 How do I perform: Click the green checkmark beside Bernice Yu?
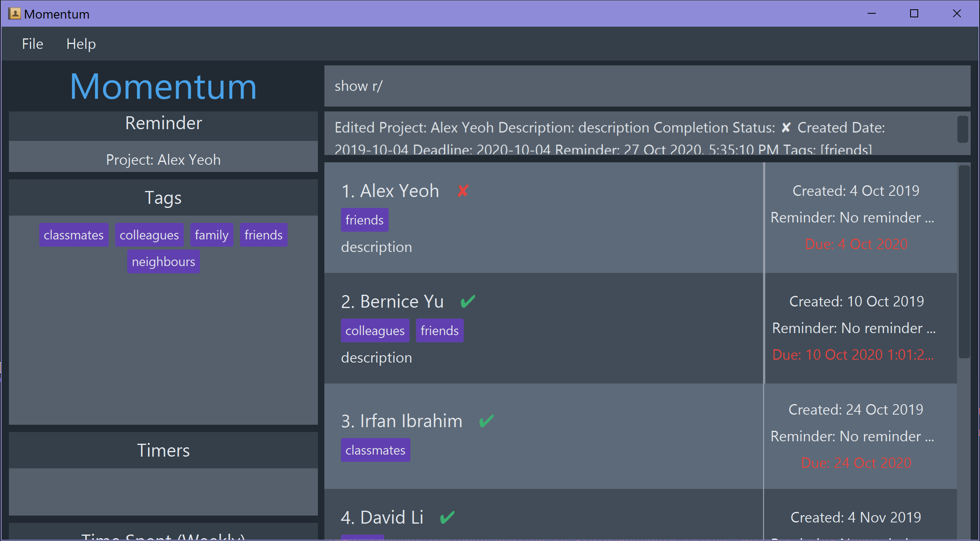pyautogui.click(x=468, y=301)
